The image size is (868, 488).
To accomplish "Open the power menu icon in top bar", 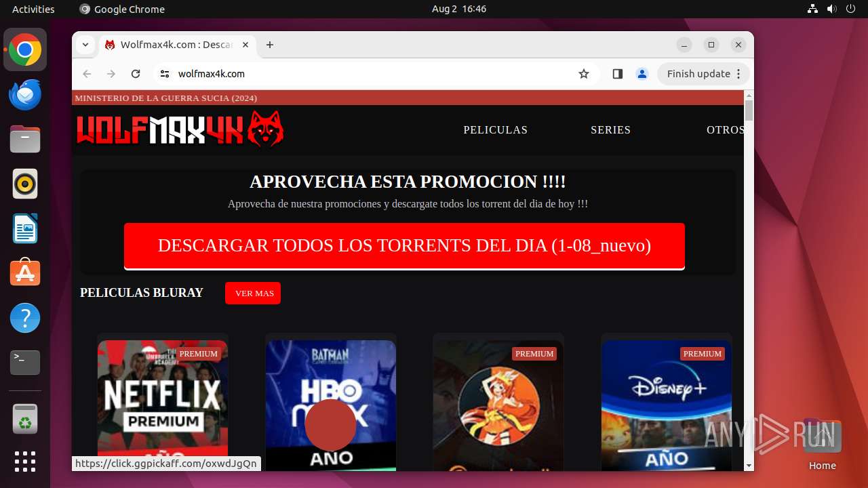I will click(x=851, y=9).
